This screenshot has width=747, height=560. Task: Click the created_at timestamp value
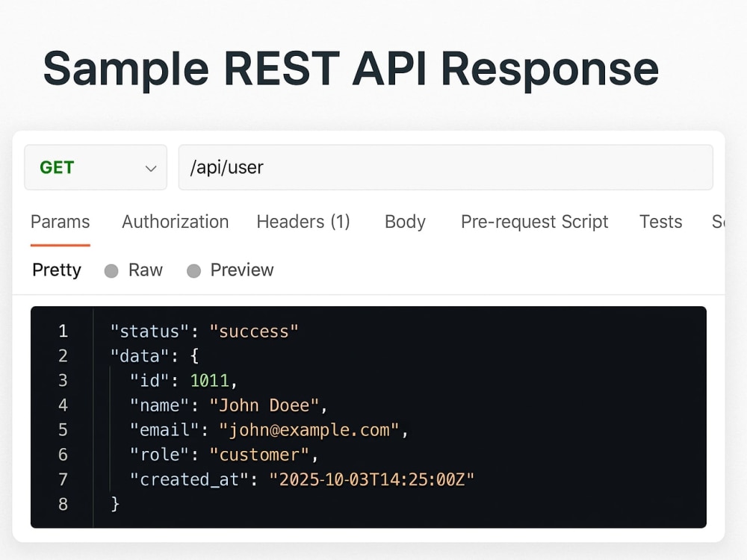click(x=371, y=479)
